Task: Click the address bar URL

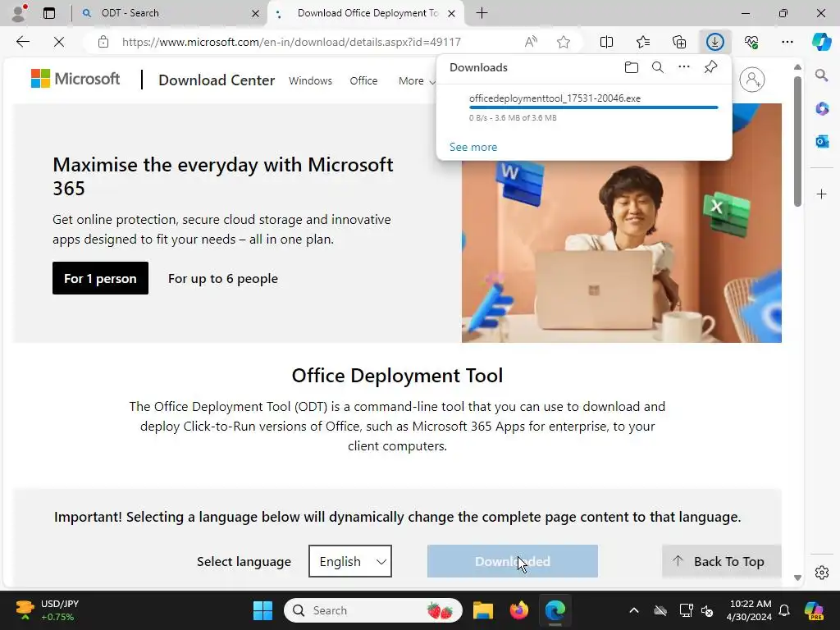Action: point(291,42)
